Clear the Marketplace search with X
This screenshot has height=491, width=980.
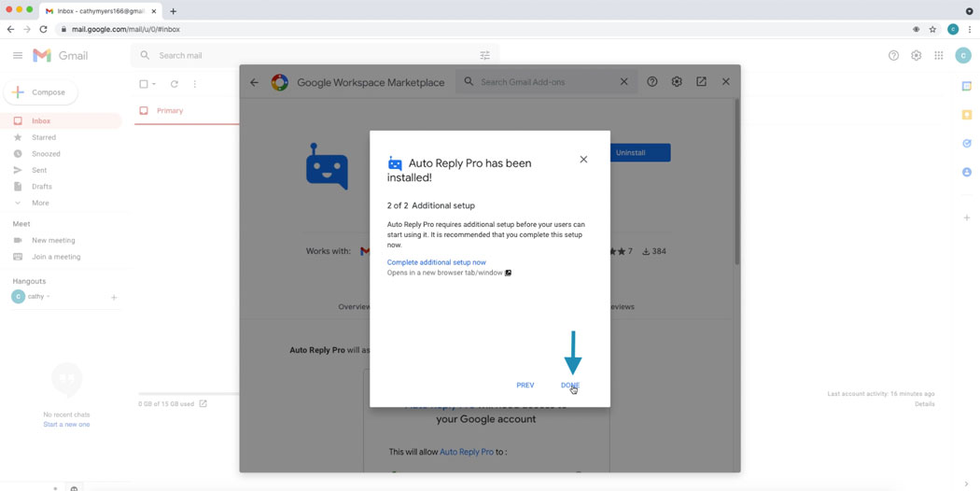coord(623,82)
